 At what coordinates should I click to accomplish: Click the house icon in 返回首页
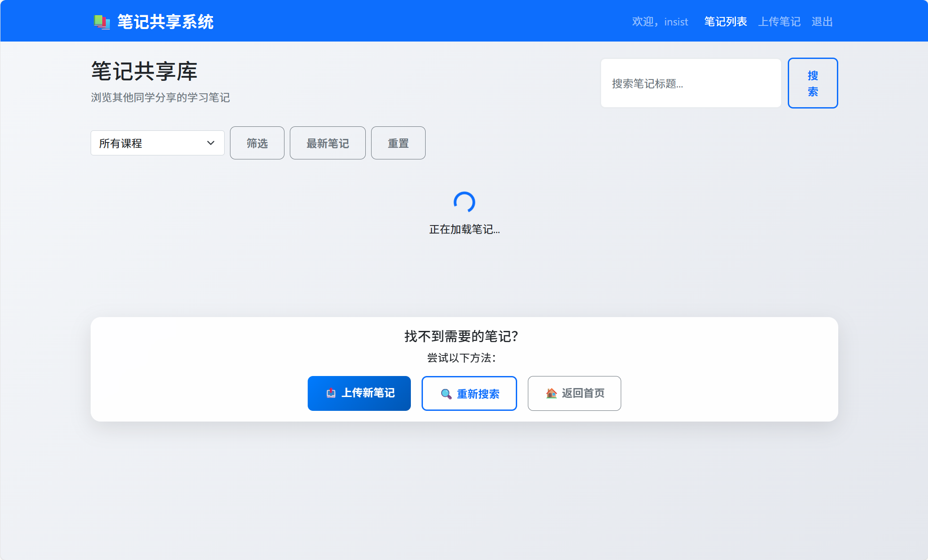coord(552,393)
